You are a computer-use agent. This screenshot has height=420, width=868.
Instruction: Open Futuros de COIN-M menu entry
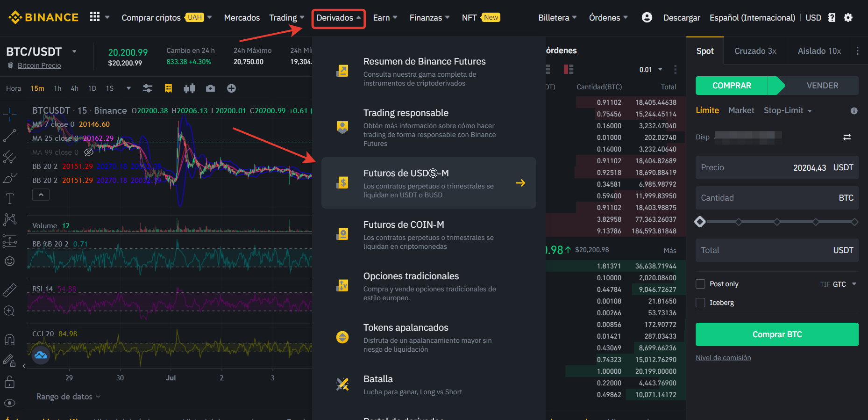428,234
